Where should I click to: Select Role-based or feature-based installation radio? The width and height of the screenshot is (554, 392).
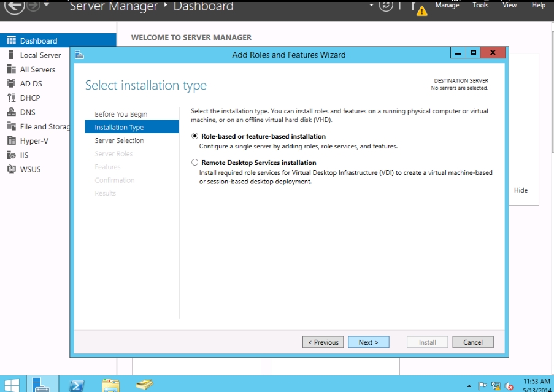click(x=194, y=136)
